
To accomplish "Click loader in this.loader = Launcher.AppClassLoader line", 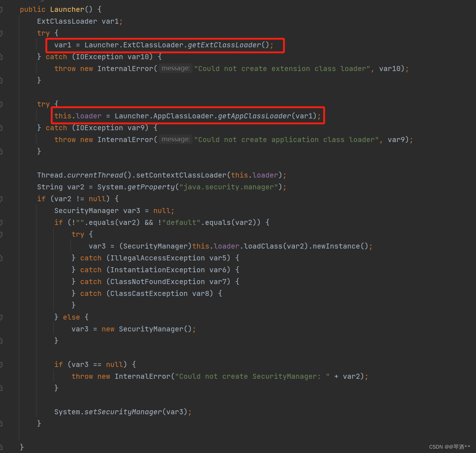I will [89, 116].
